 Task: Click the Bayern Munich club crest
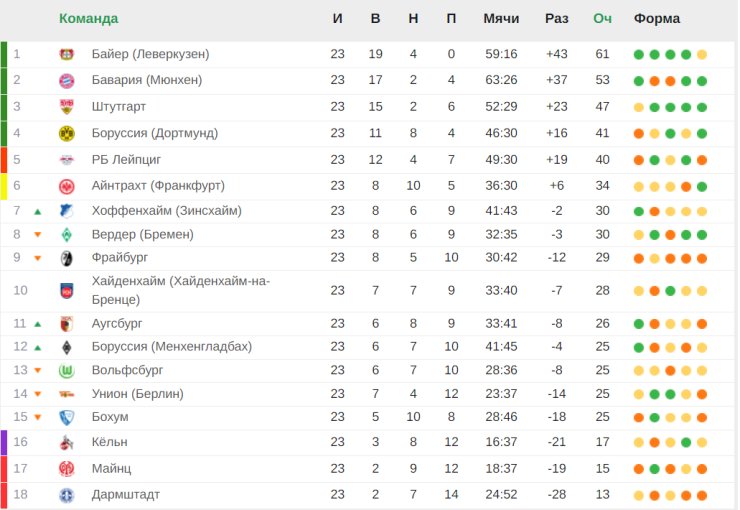pos(67,81)
